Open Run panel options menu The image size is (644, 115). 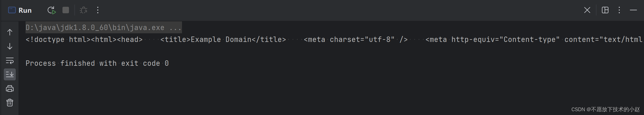[x=619, y=10]
